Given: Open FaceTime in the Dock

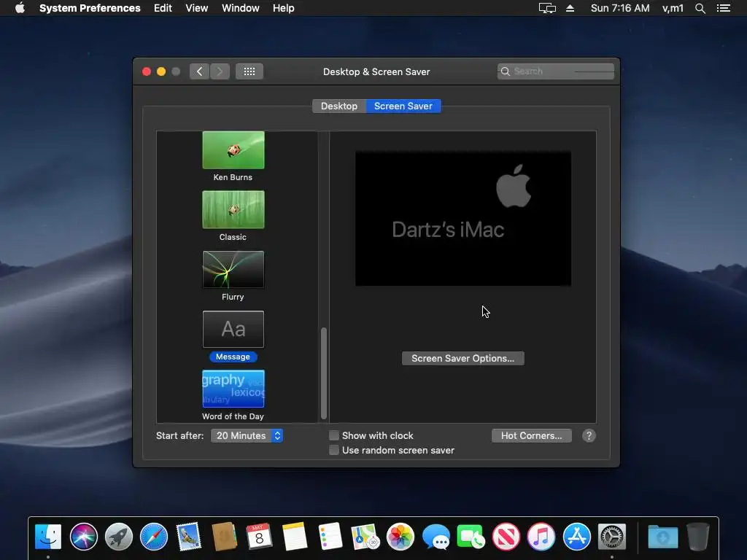Looking at the screenshot, I should 471,537.
